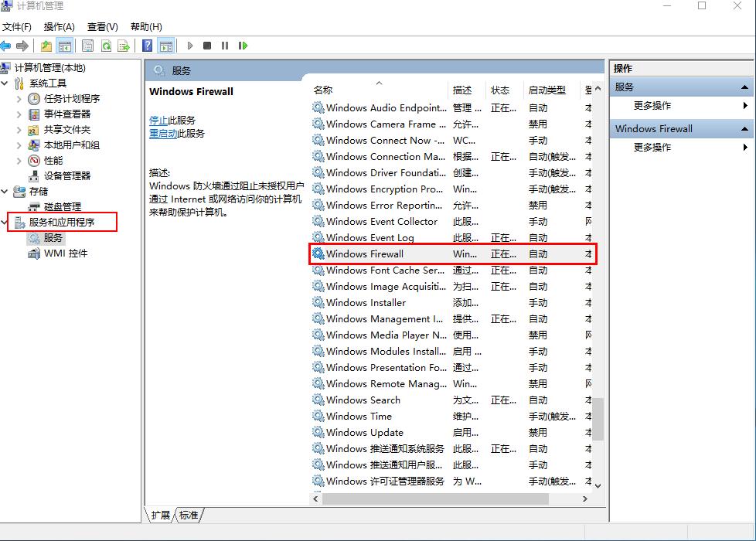Open properties via the properties toolbar icon

pos(88,46)
